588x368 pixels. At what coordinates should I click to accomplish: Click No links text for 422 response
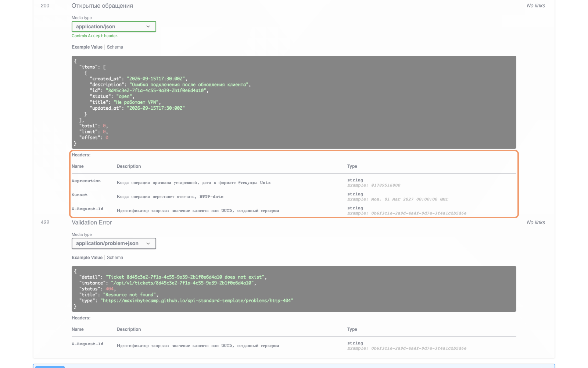coord(536,222)
